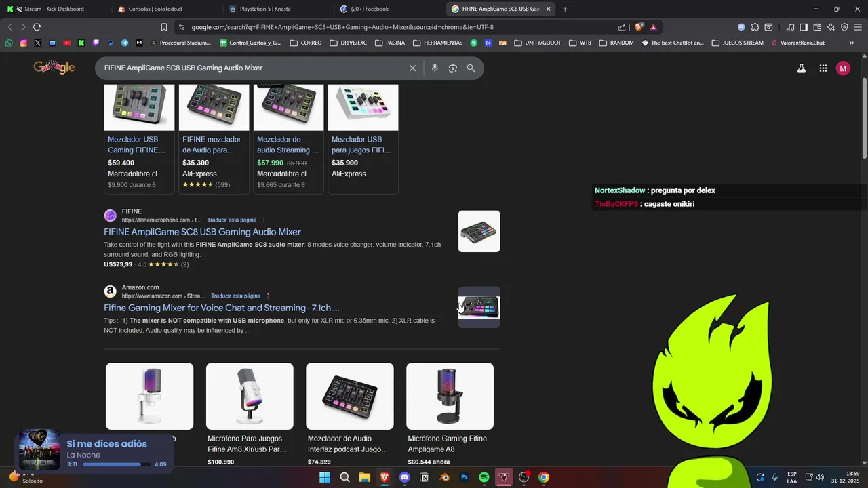This screenshot has height=488, width=868.
Task: Reload the page with the refresh icon
Action: pos(37,27)
